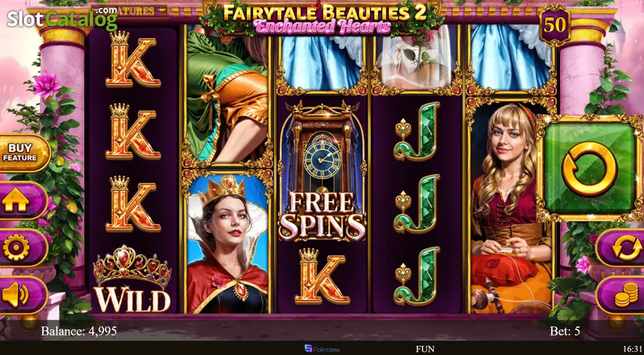Click the blonde girl spinning portrait

point(511,206)
